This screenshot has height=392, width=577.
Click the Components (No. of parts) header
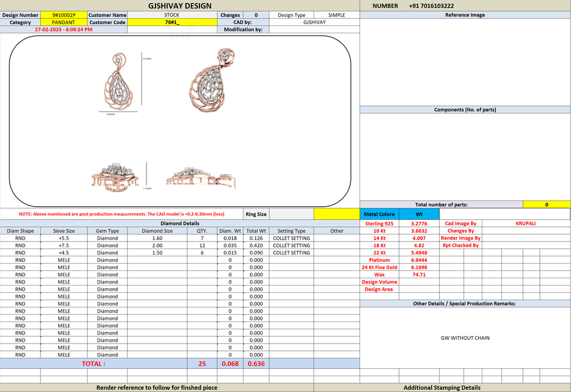tap(465, 110)
